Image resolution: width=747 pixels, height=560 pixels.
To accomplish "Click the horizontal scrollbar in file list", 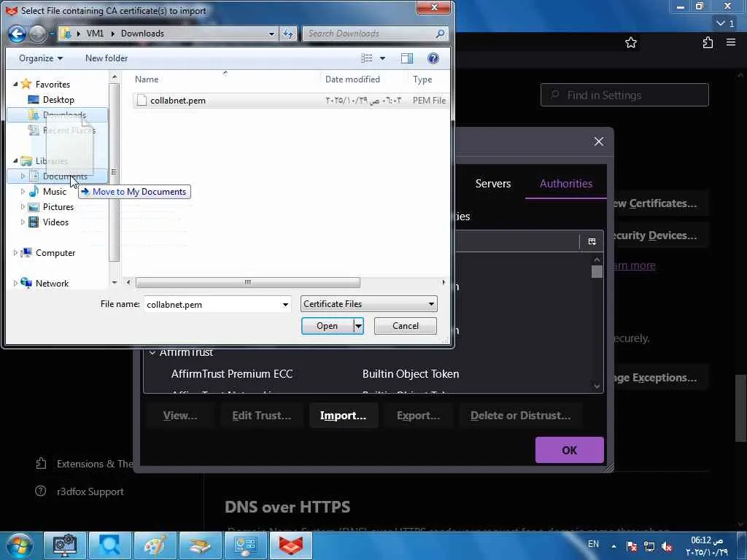I will click(248, 282).
